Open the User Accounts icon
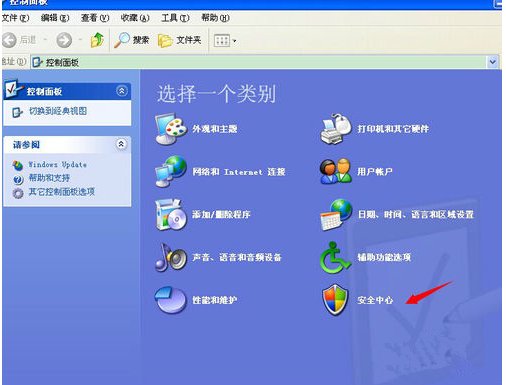This screenshot has width=506, height=385. pos(336,171)
